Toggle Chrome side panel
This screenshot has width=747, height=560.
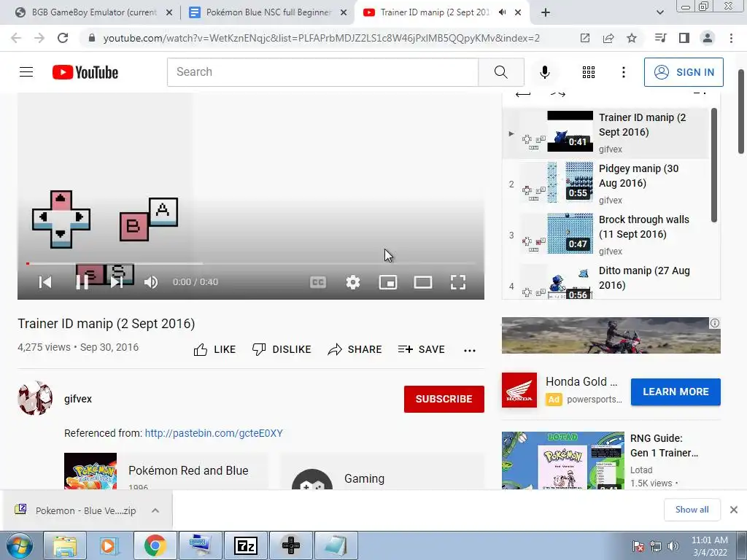[684, 38]
